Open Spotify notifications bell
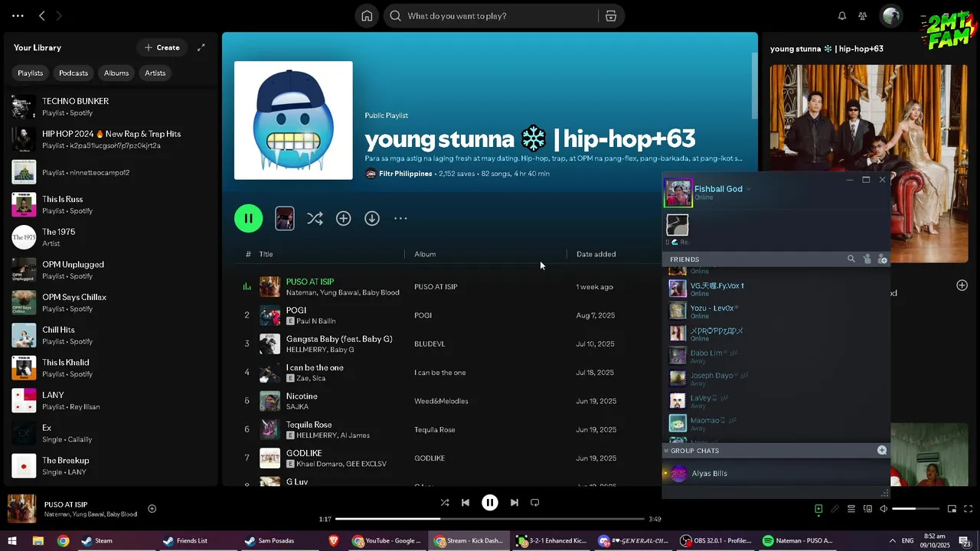 (842, 15)
